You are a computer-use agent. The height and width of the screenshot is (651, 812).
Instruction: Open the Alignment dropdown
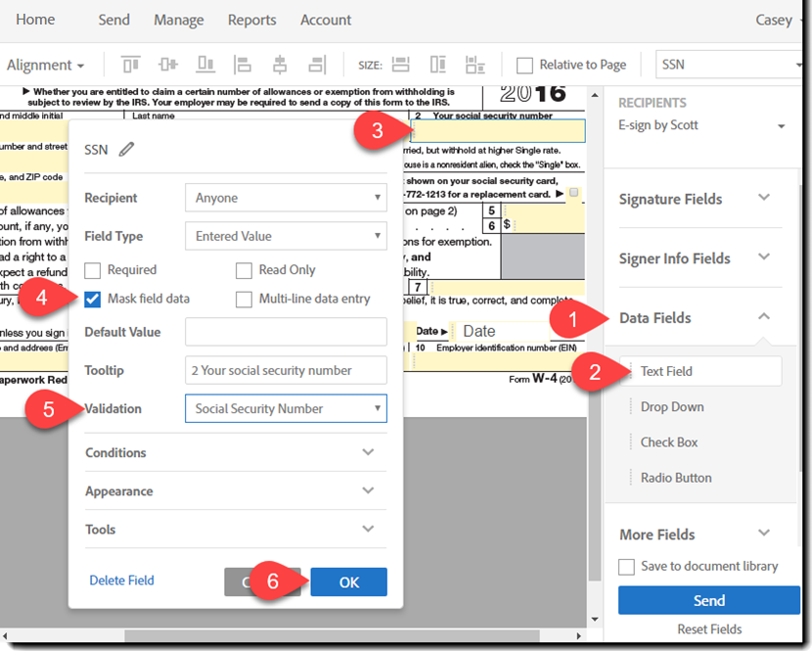46,66
